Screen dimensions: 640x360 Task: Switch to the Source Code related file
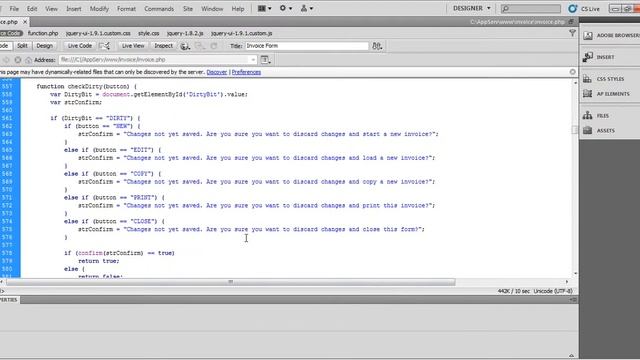click(x=11, y=33)
